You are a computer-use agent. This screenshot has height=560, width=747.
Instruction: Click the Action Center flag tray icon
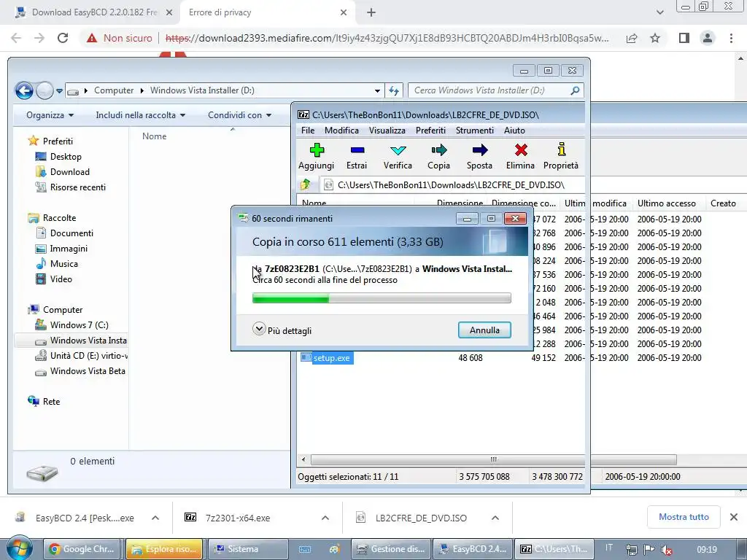click(x=649, y=550)
